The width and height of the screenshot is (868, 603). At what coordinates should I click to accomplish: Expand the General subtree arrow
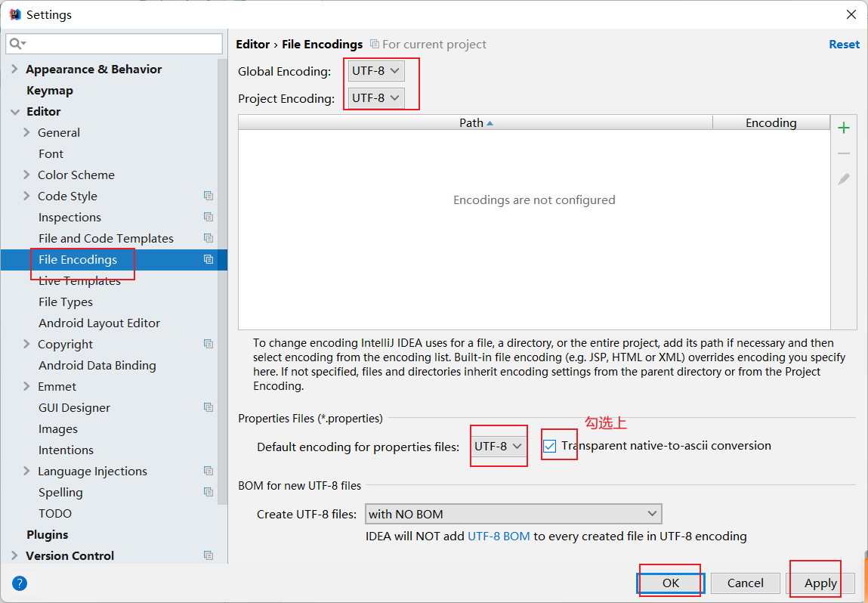pos(26,132)
